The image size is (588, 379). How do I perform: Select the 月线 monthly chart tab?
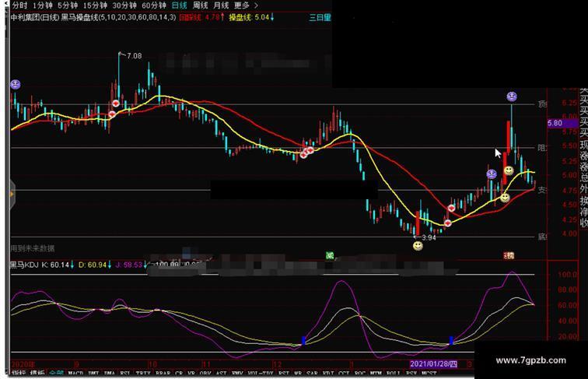221,5
